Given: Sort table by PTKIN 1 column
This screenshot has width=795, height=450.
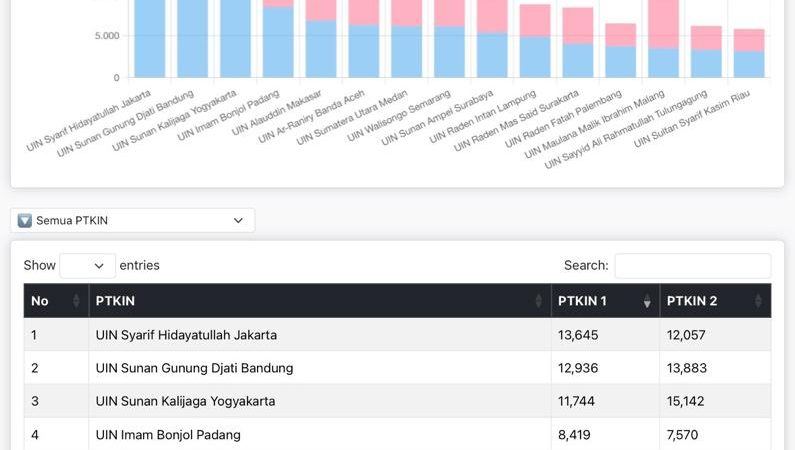Looking at the screenshot, I should click(x=605, y=301).
